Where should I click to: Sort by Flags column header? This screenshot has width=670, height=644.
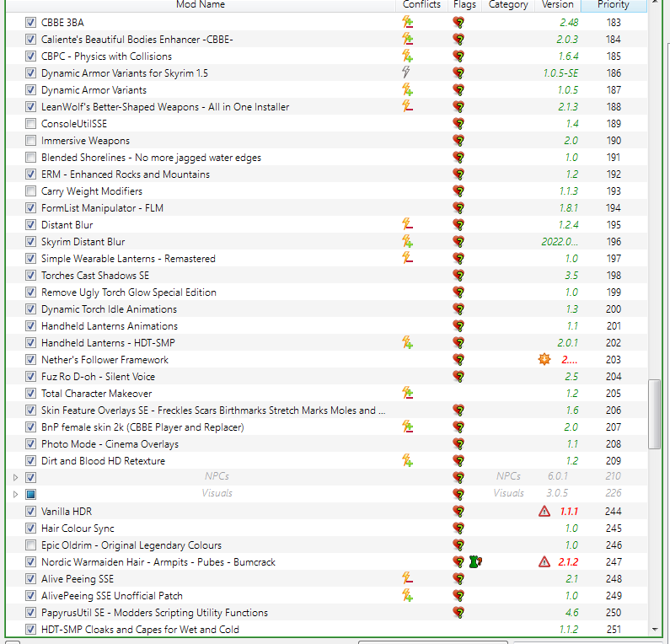(x=464, y=5)
